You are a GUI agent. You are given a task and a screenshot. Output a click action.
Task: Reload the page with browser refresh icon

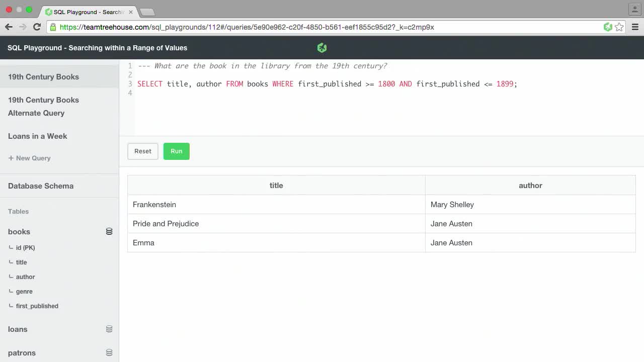(37, 27)
